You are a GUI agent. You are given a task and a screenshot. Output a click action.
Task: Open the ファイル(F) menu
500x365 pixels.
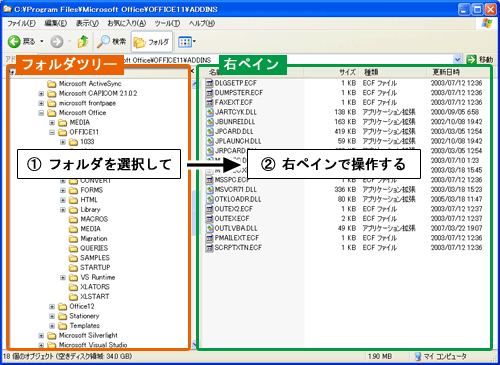(21, 23)
